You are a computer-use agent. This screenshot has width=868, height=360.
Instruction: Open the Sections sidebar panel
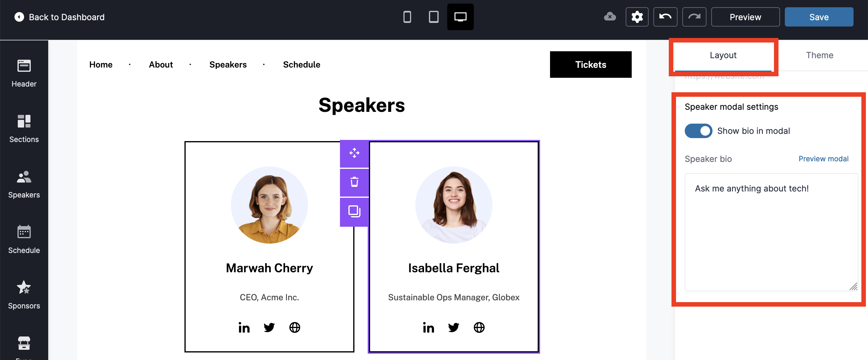coord(24,128)
